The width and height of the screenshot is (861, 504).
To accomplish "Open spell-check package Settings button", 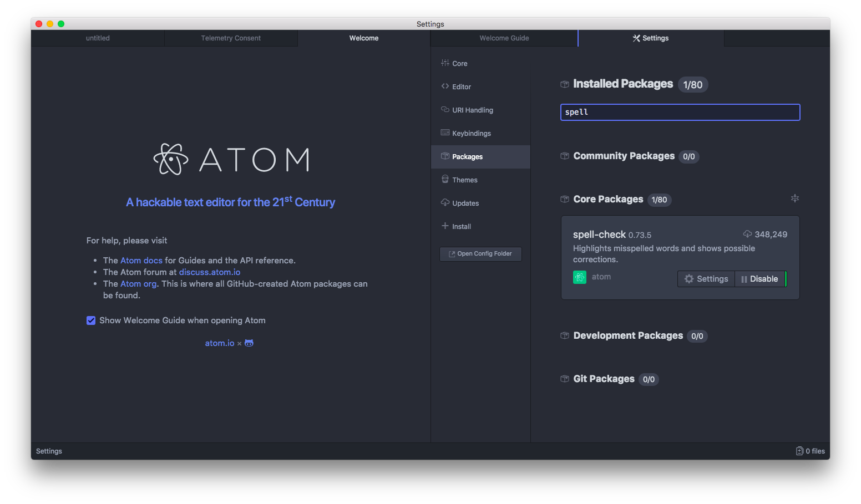I will point(706,279).
